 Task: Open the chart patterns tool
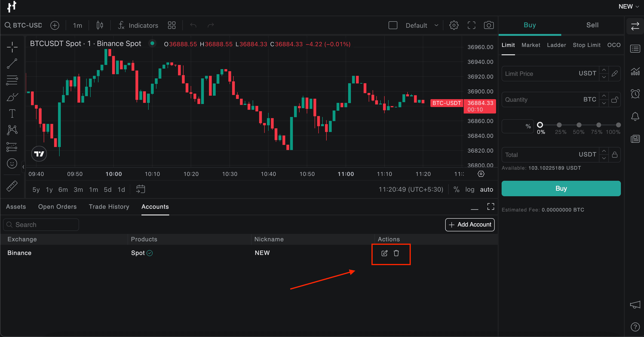12,130
